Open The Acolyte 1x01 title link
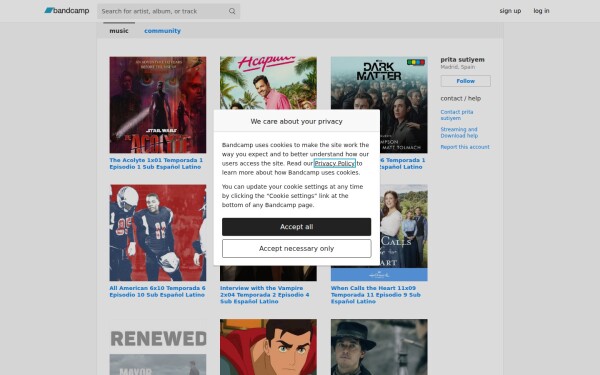Screen dimensions: 600x375 [x=156, y=163]
